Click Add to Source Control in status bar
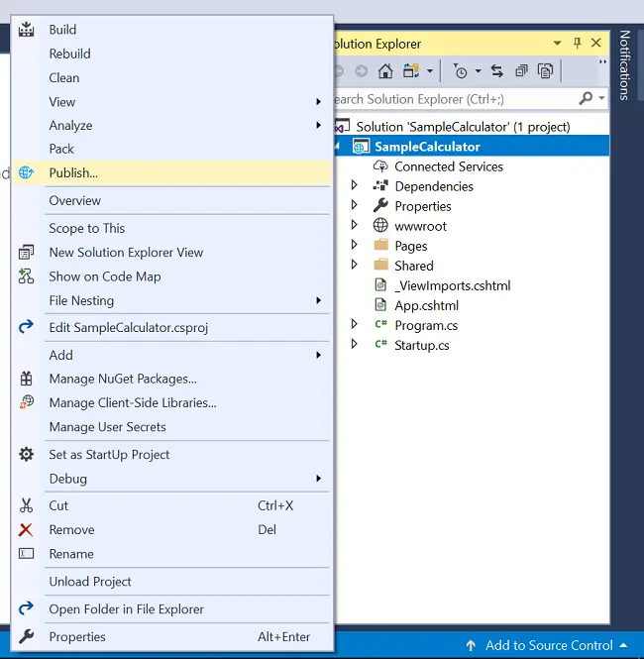 pos(547,645)
